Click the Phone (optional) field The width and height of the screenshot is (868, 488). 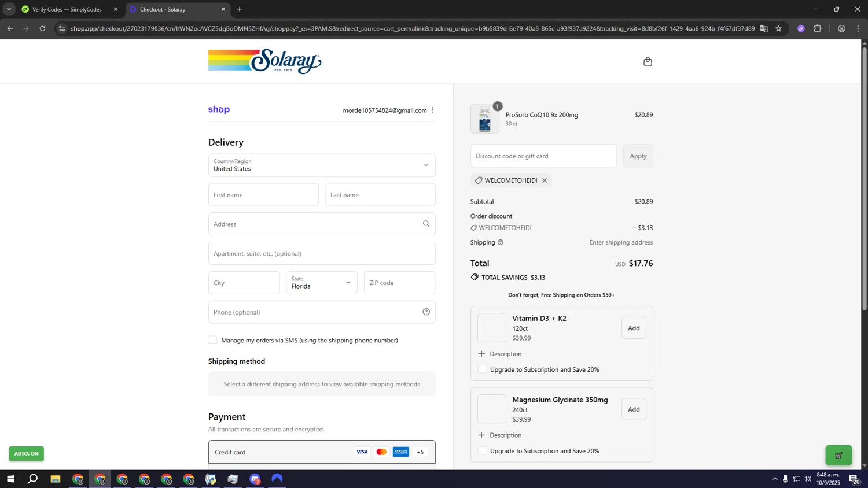(x=322, y=312)
